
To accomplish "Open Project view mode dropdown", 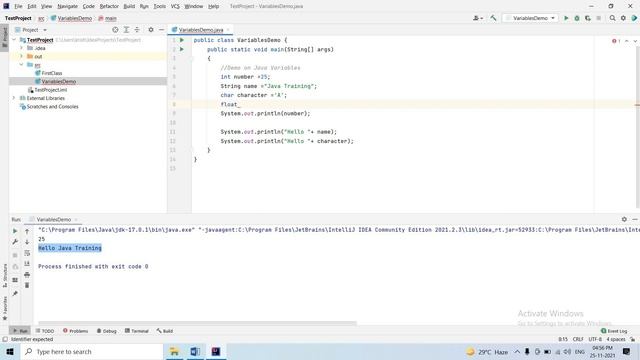I will tap(31, 30).
